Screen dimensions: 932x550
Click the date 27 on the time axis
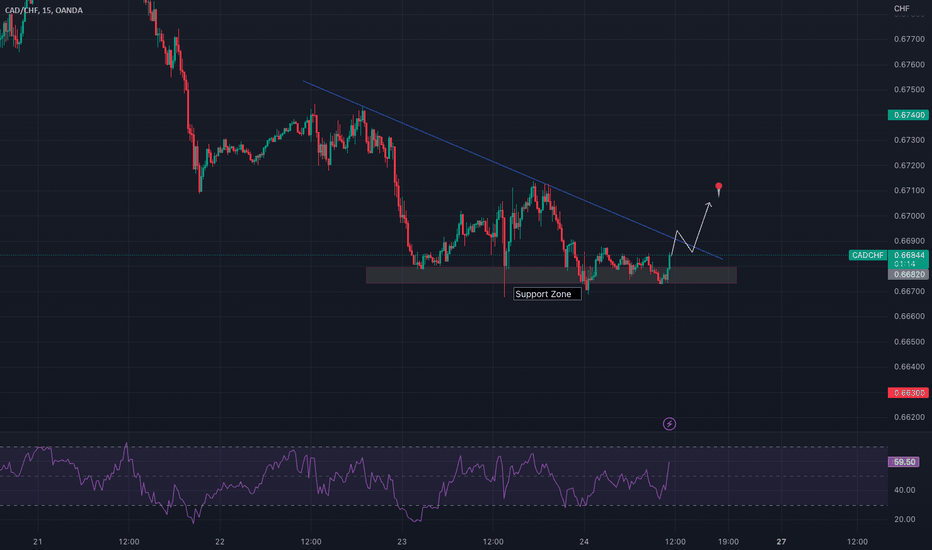point(781,542)
